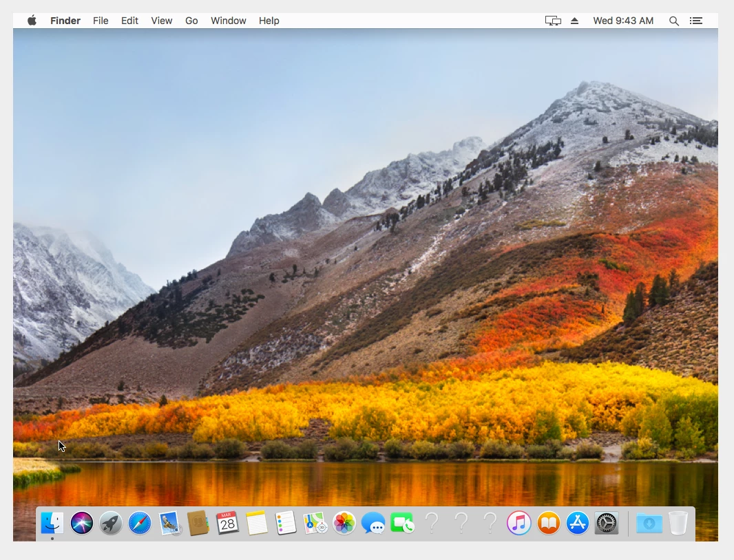Launch Maps from the Dock

(315, 523)
